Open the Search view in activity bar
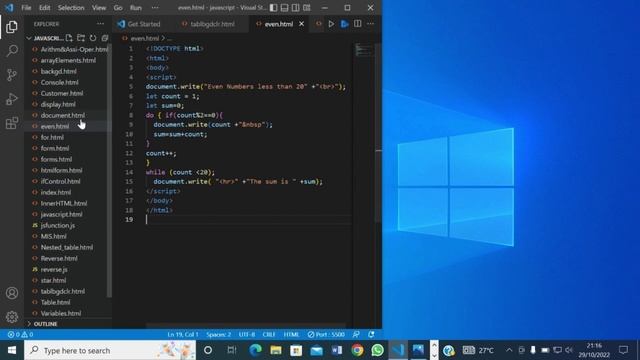The height and width of the screenshot is (360, 640). [12, 51]
